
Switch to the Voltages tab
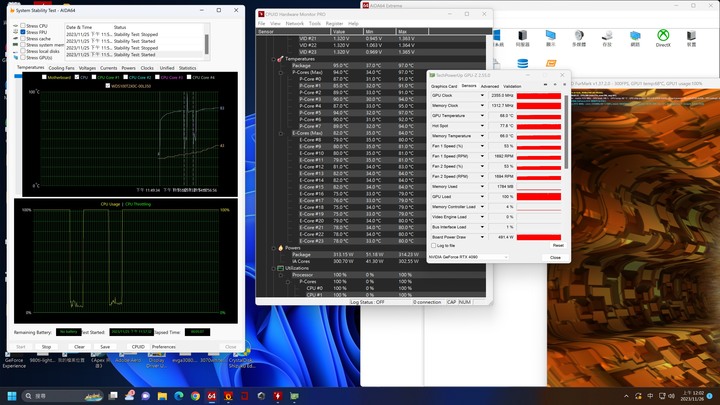(87, 68)
